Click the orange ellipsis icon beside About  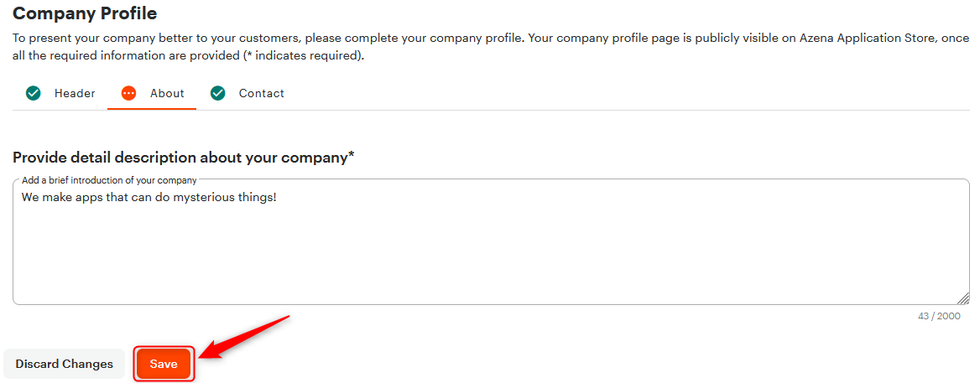tap(128, 94)
